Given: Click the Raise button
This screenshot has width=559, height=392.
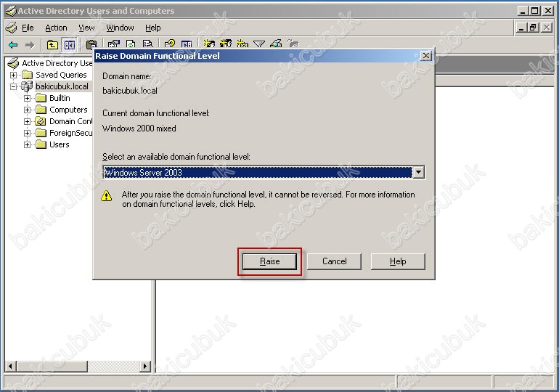Looking at the screenshot, I should click(269, 261).
